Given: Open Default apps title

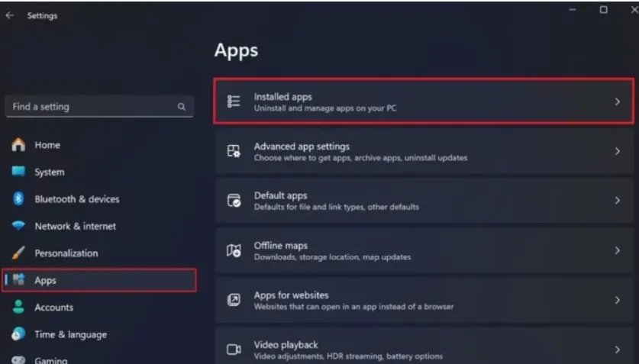Looking at the screenshot, I should click(x=280, y=195).
